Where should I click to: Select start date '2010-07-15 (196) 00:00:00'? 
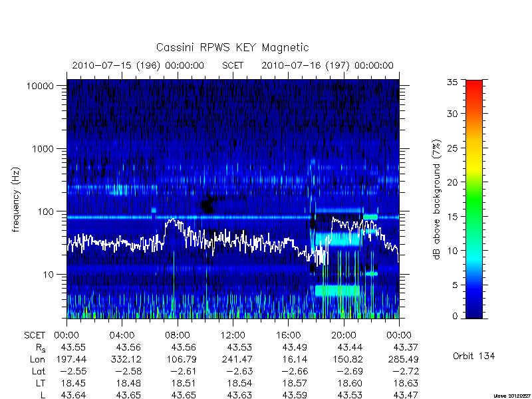138,65
